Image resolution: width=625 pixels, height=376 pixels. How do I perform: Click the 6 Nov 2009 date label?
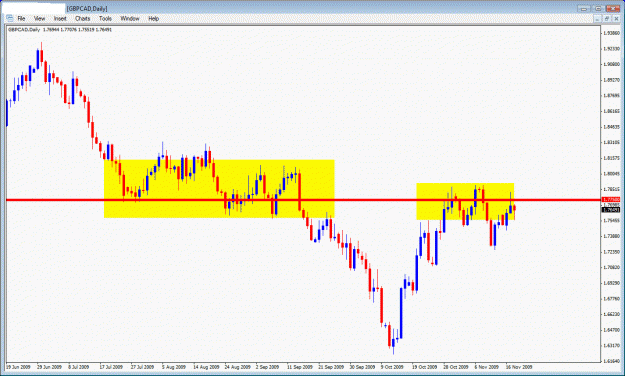coord(487,367)
